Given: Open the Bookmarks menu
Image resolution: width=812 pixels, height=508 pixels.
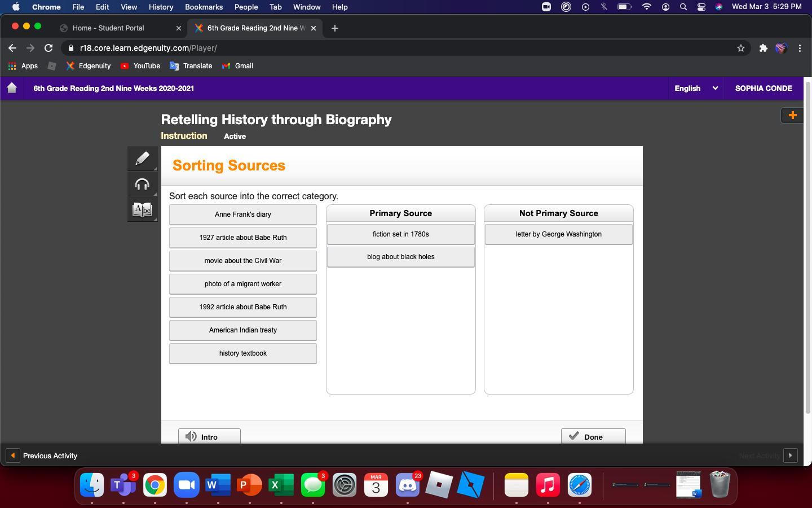Looking at the screenshot, I should click(204, 7).
